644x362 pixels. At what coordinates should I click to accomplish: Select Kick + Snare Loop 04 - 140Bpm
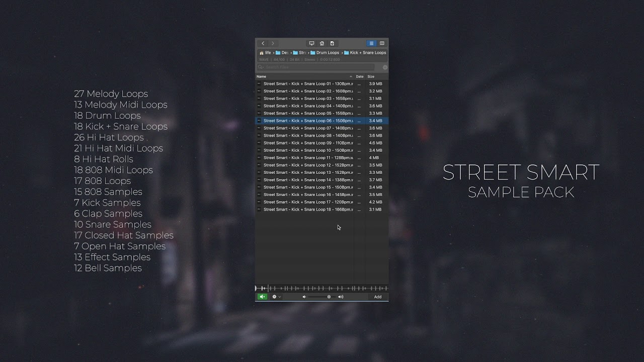[x=322, y=106]
